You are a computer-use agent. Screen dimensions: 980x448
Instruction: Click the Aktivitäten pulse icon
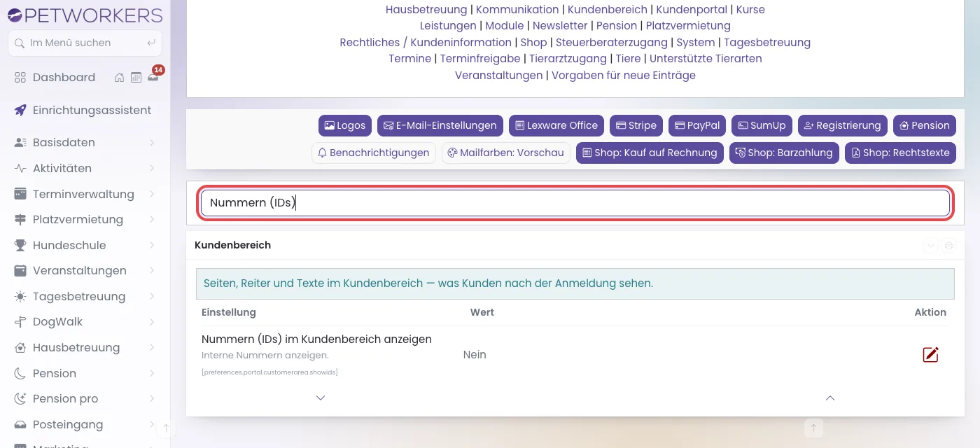tap(20, 168)
